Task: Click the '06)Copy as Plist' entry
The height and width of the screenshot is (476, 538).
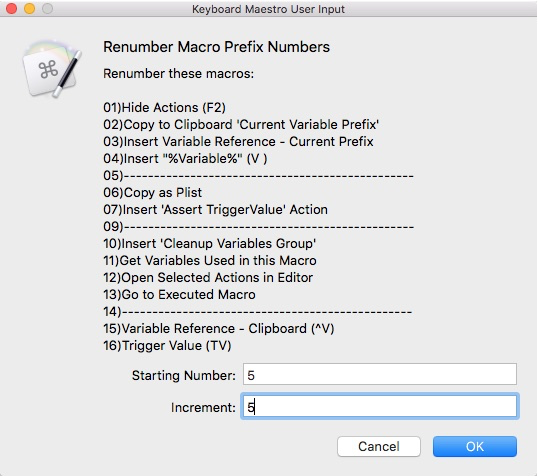Action: (153, 193)
